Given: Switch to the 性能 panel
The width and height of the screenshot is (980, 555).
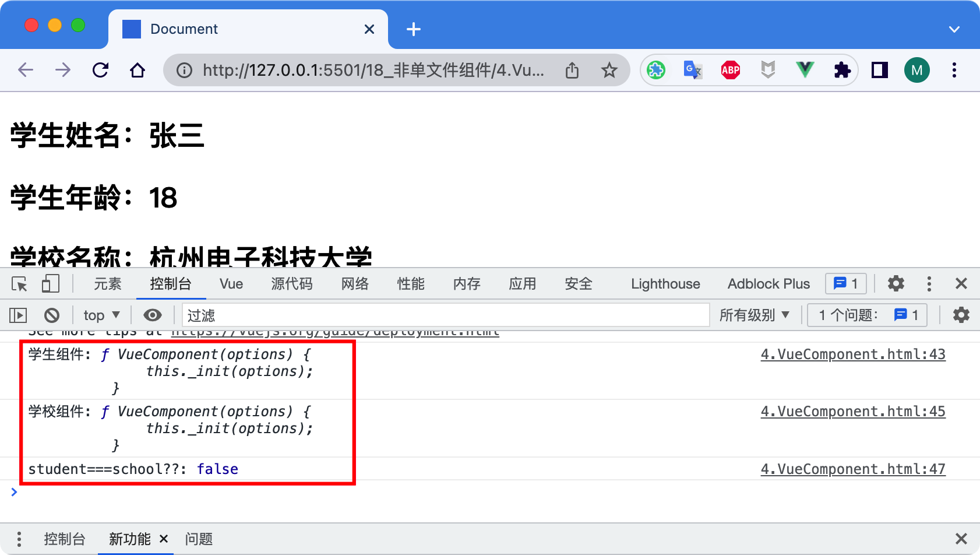Looking at the screenshot, I should pyautogui.click(x=411, y=284).
